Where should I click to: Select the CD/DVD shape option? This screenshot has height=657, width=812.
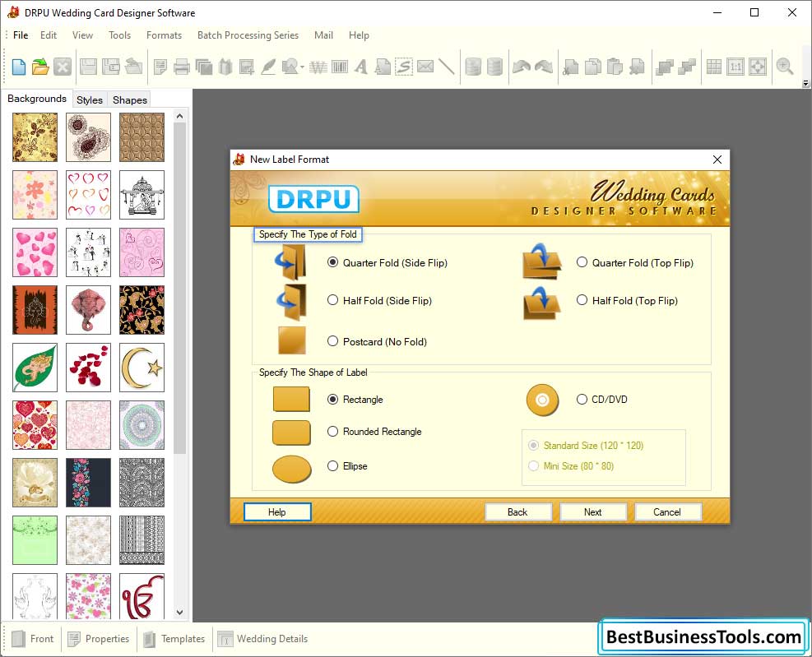[582, 399]
